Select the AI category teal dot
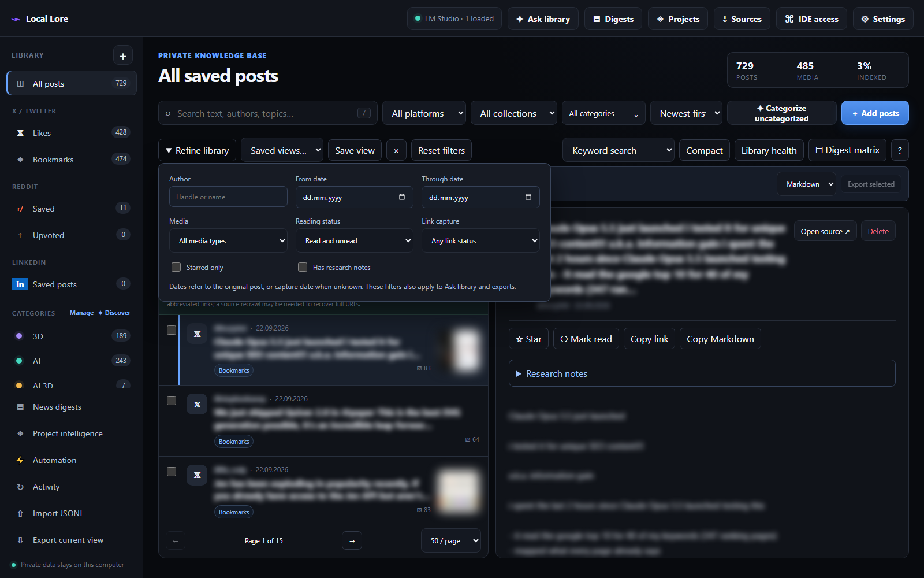The width and height of the screenshot is (924, 578). click(19, 361)
